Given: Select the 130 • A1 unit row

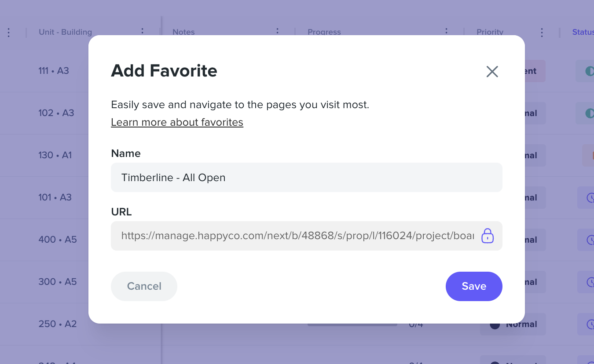Looking at the screenshot, I should (55, 155).
